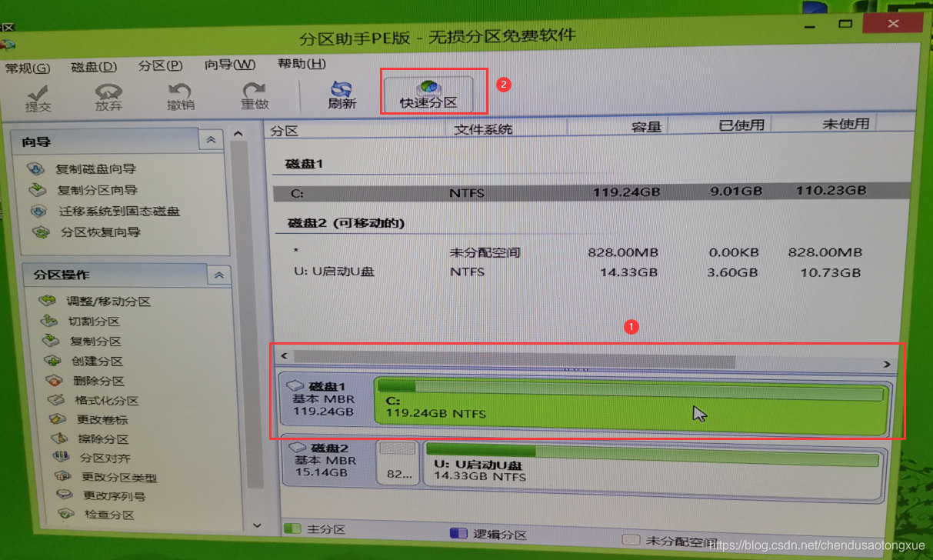933x560 pixels.
Task: Collapse the 分区操作 panel
Action: click(218, 275)
